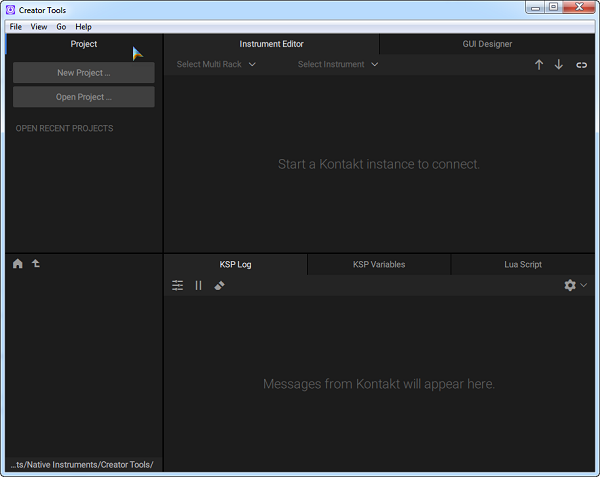Switch to the GUI Designer tab
Screen dimensions: 600x477
[x=487, y=44]
